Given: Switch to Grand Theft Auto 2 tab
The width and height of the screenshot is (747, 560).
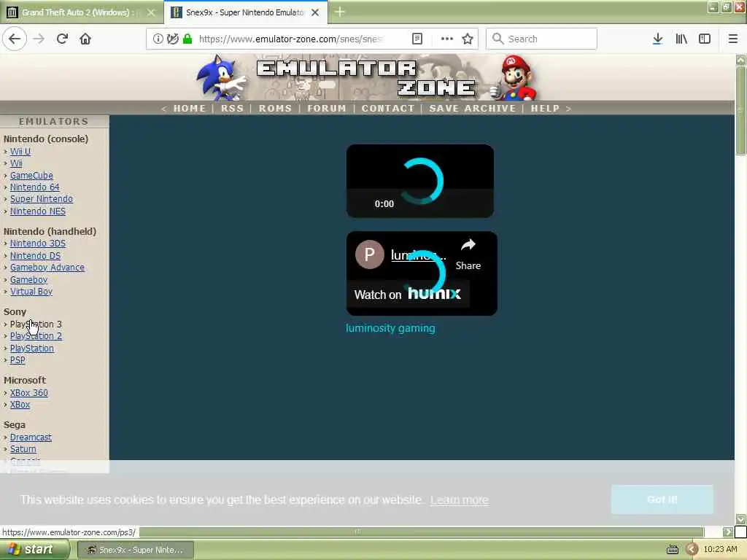Looking at the screenshot, I should [81, 12].
